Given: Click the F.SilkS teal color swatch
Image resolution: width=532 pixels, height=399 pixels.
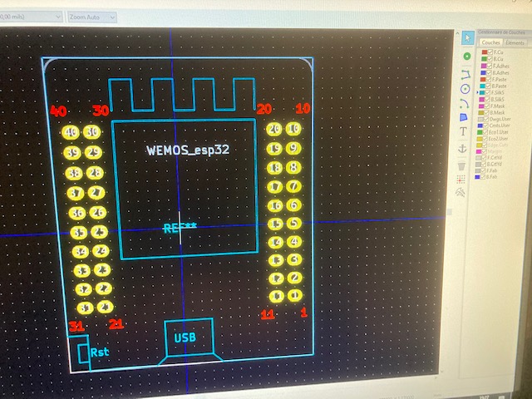Looking at the screenshot, I should (482, 92).
